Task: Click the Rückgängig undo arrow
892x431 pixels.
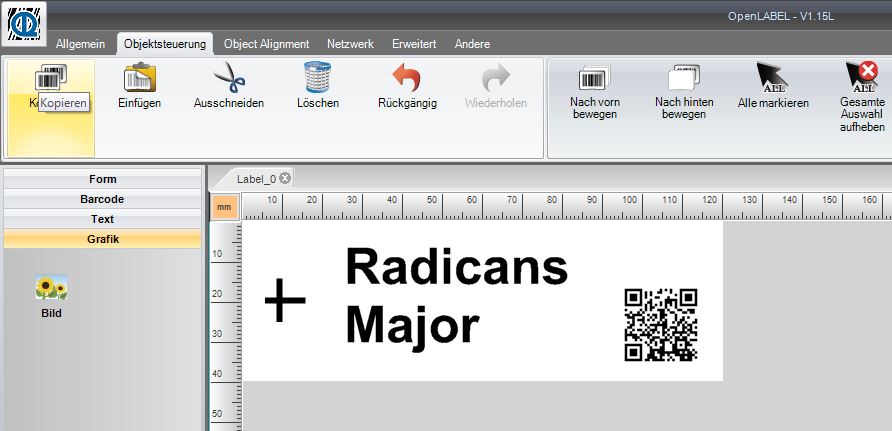Action: pos(407,77)
